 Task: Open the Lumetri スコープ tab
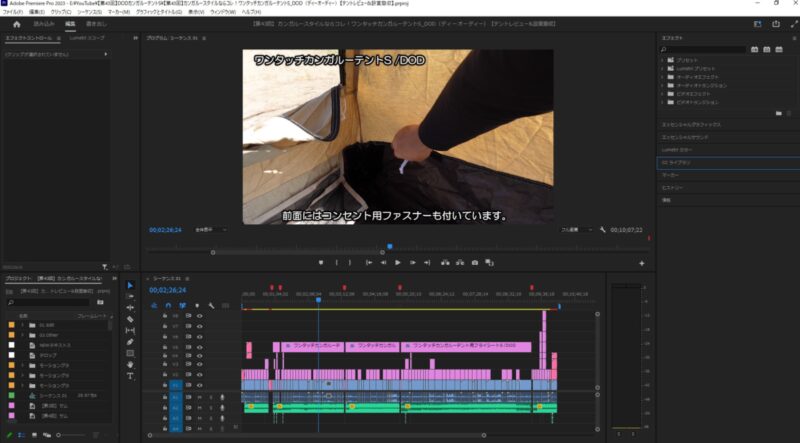tap(87, 38)
